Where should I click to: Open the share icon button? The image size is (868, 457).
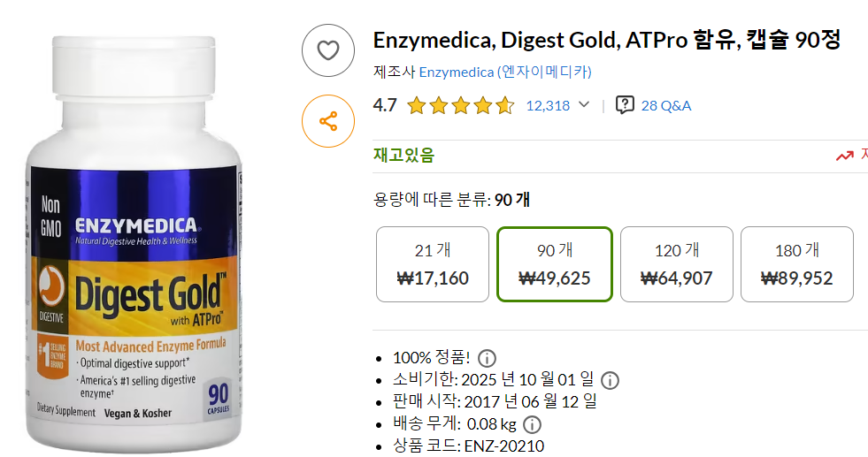327,121
